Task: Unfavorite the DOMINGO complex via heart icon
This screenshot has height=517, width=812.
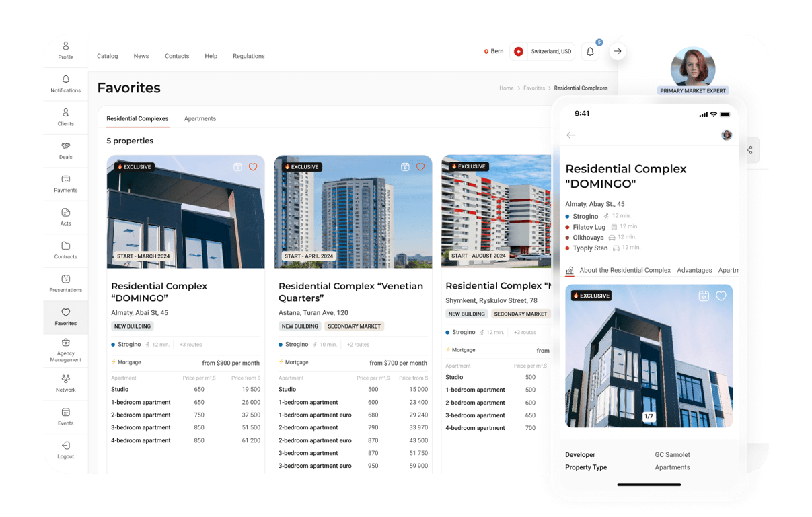Action: [x=253, y=167]
